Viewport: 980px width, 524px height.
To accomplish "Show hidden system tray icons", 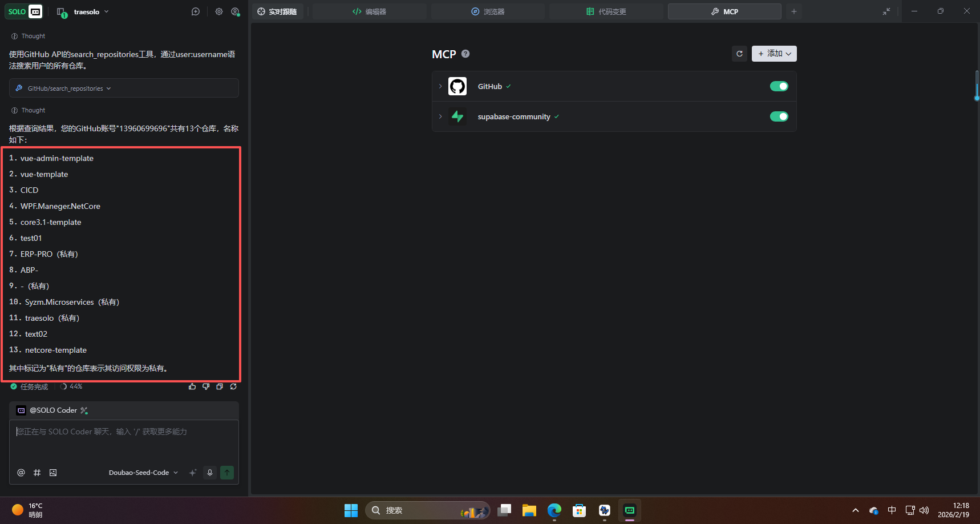I will point(856,510).
